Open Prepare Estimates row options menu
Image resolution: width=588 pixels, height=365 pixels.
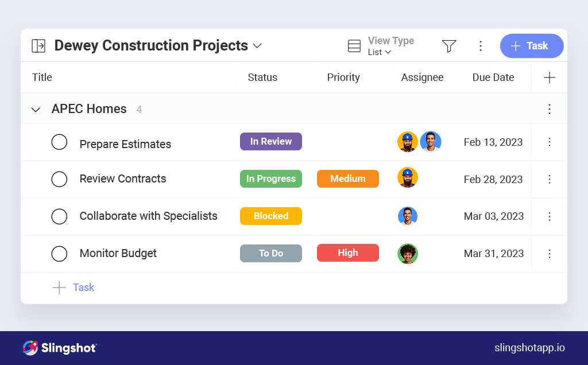549,142
